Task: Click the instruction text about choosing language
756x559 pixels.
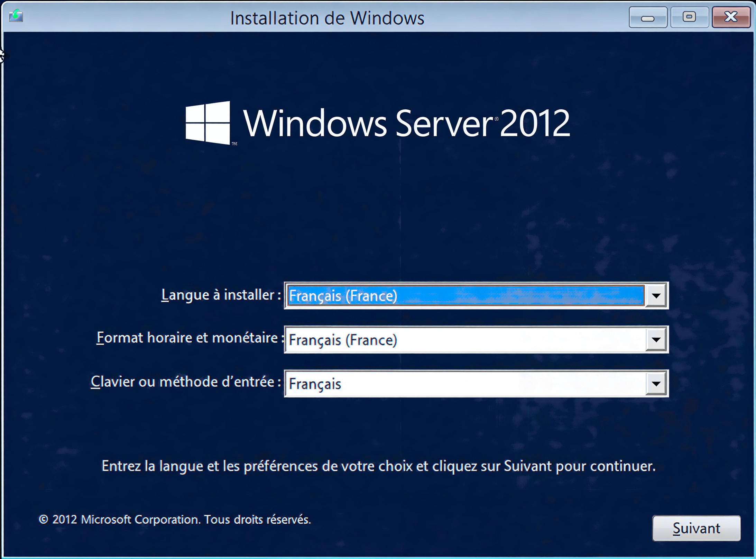Action: coord(378,466)
